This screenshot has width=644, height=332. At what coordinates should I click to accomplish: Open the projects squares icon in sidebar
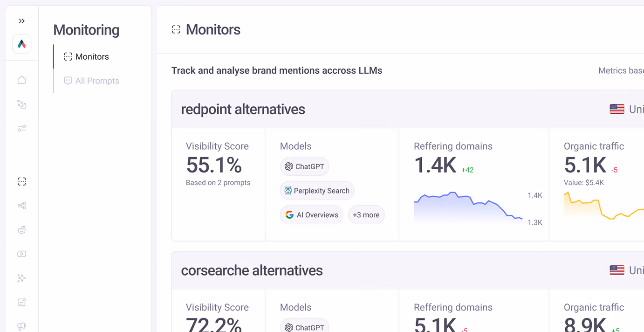pos(21,104)
